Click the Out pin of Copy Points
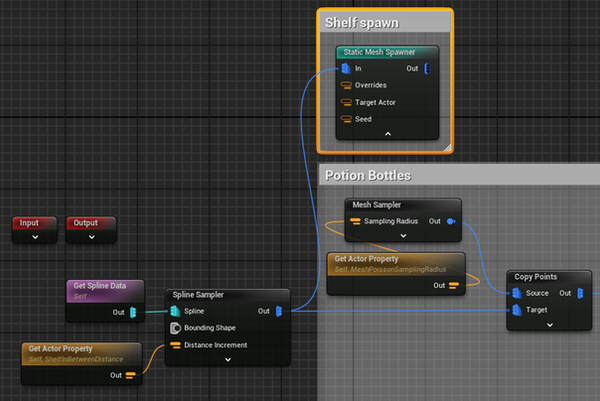 580,293
